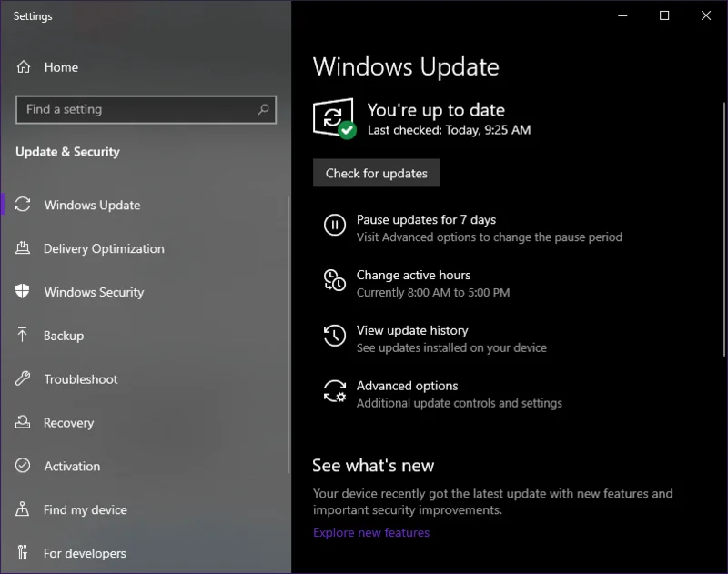Open Advanced options link
The image size is (728, 574).
[x=407, y=386]
